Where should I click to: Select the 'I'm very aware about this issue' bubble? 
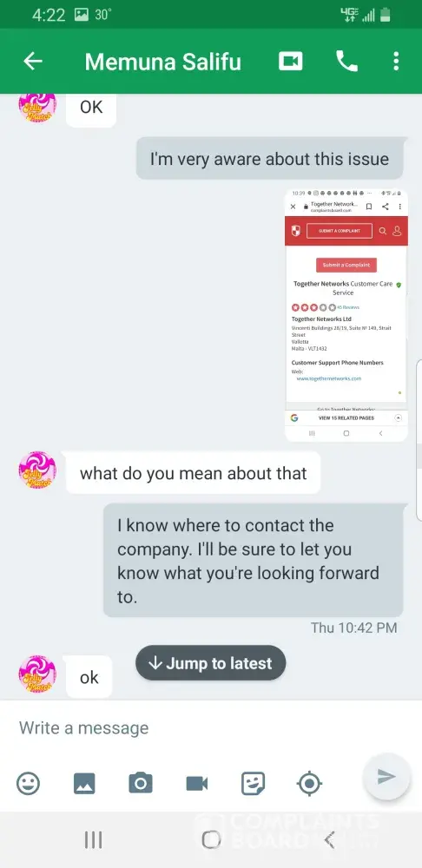coord(270,159)
